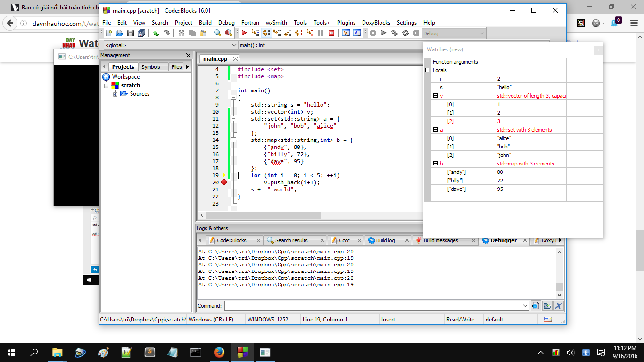Click the New file toolbar icon
The height and width of the screenshot is (362, 644).
coord(109,33)
